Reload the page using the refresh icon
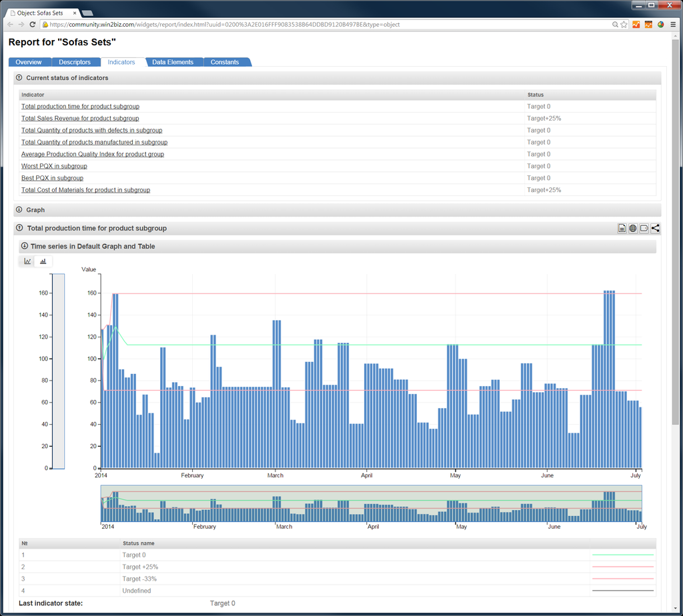683x616 pixels. (x=32, y=24)
